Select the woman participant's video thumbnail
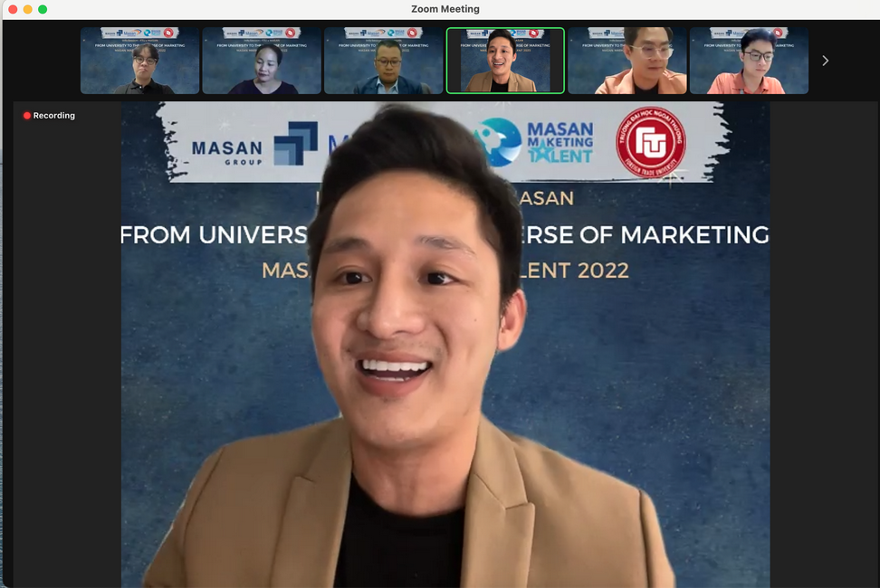 coord(262,61)
